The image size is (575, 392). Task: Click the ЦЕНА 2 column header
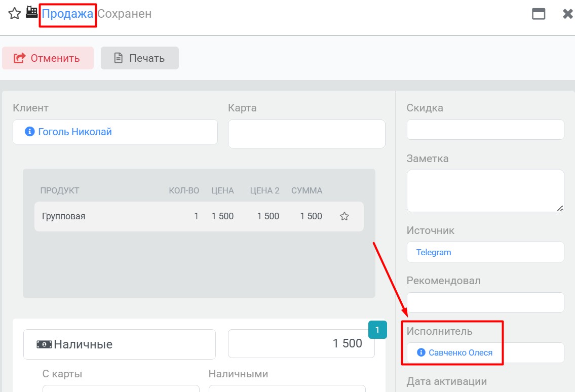click(265, 191)
